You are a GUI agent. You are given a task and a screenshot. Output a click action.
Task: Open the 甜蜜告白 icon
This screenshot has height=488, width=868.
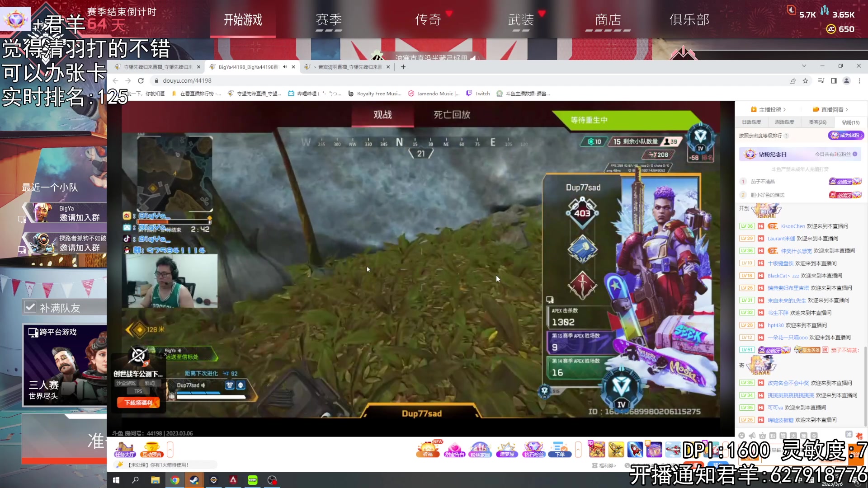pos(454,450)
